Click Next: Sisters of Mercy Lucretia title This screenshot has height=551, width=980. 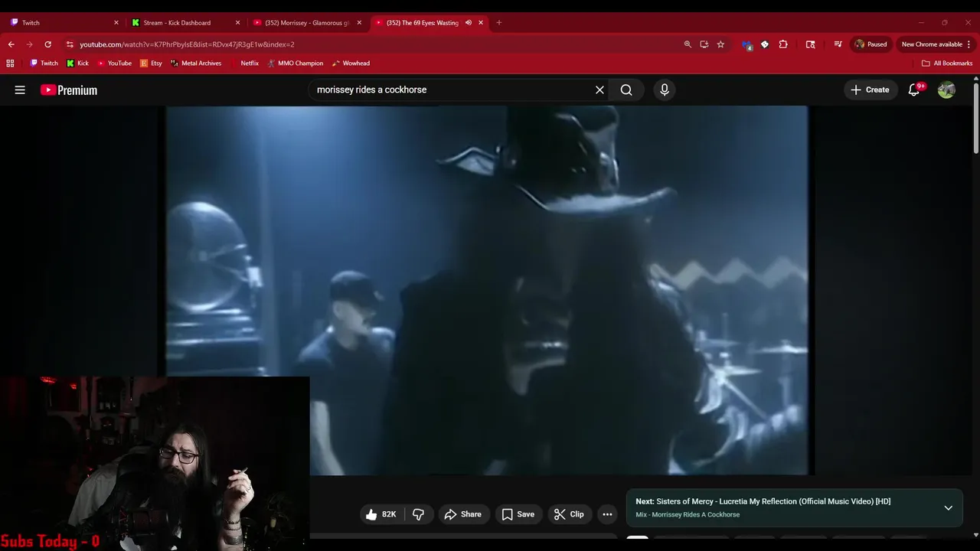pyautogui.click(x=763, y=501)
